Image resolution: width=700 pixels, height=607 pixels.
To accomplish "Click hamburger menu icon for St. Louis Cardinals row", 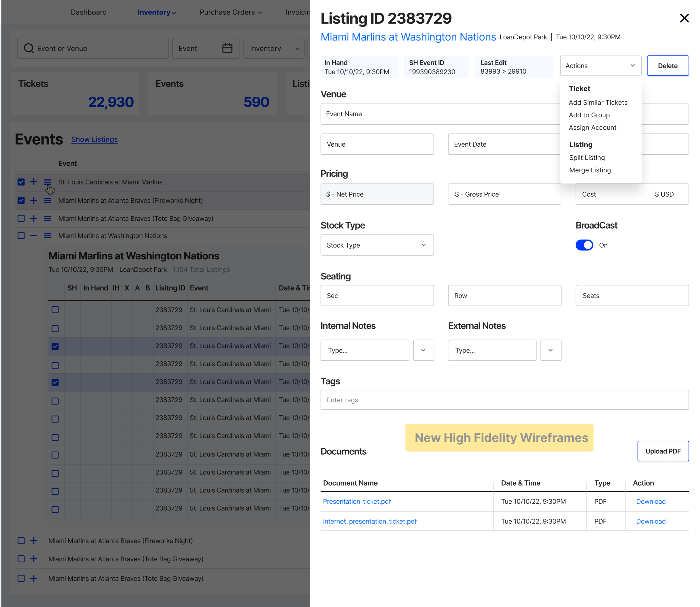I will click(x=47, y=182).
